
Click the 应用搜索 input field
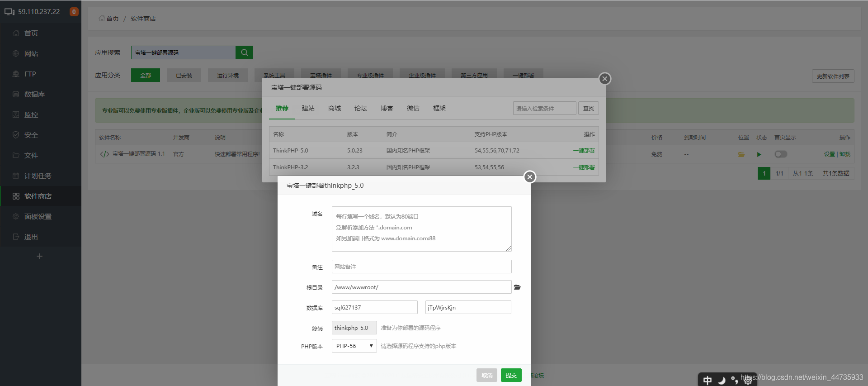184,52
